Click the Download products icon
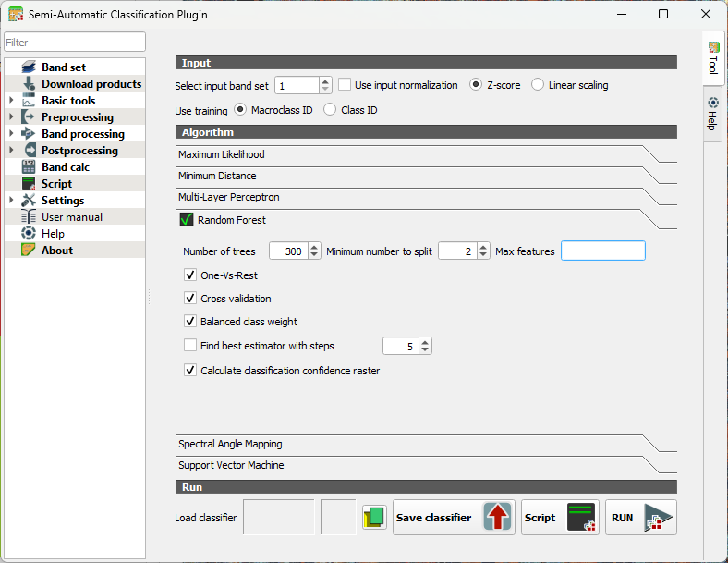The image size is (728, 563). (x=28, y=84)
